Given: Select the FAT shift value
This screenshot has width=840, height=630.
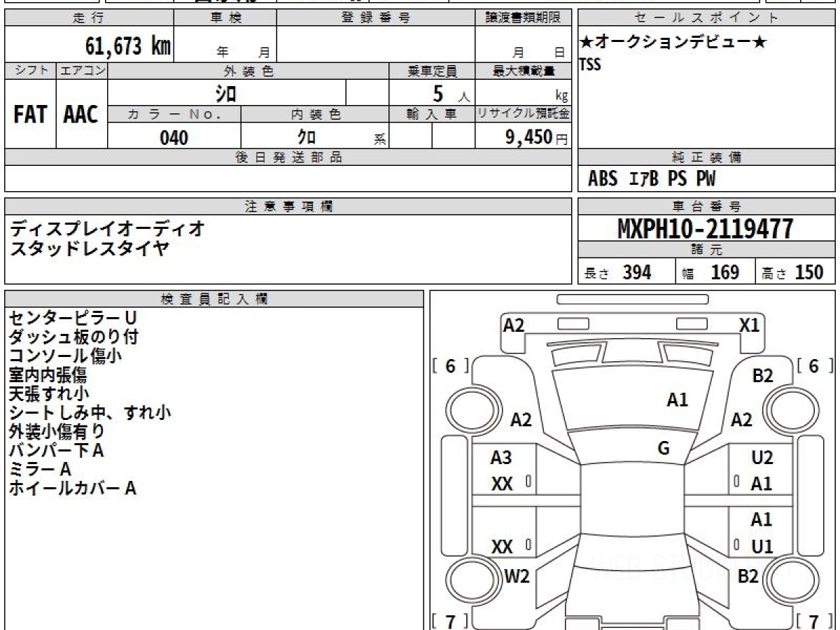Looking at the screenshot, I should [x=30, y=115].
